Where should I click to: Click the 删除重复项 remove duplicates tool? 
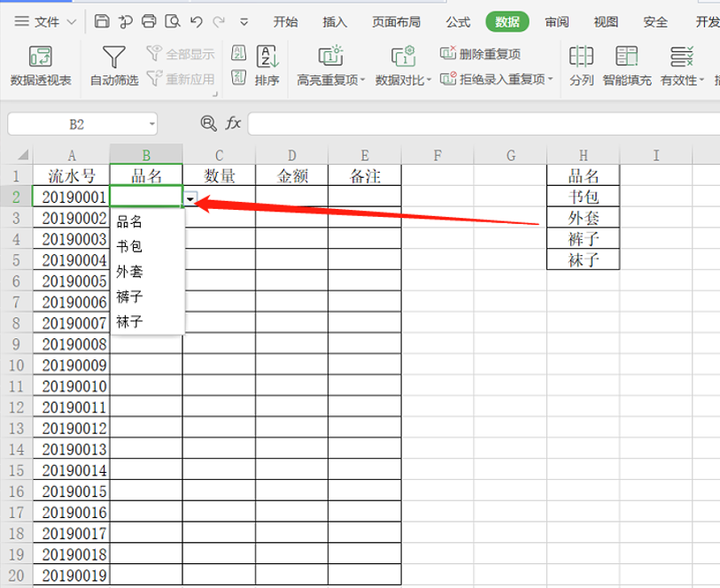pyautogui.click(x=480, y=54)
